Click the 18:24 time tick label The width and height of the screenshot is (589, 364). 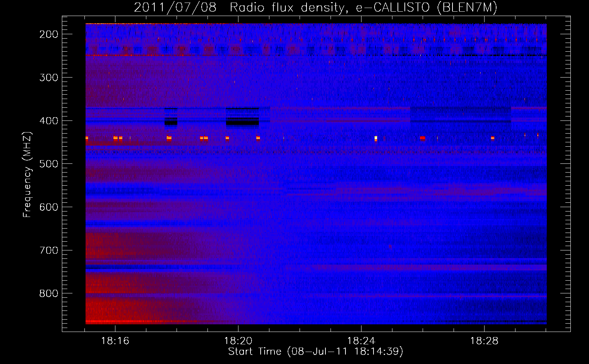(361, 341)
